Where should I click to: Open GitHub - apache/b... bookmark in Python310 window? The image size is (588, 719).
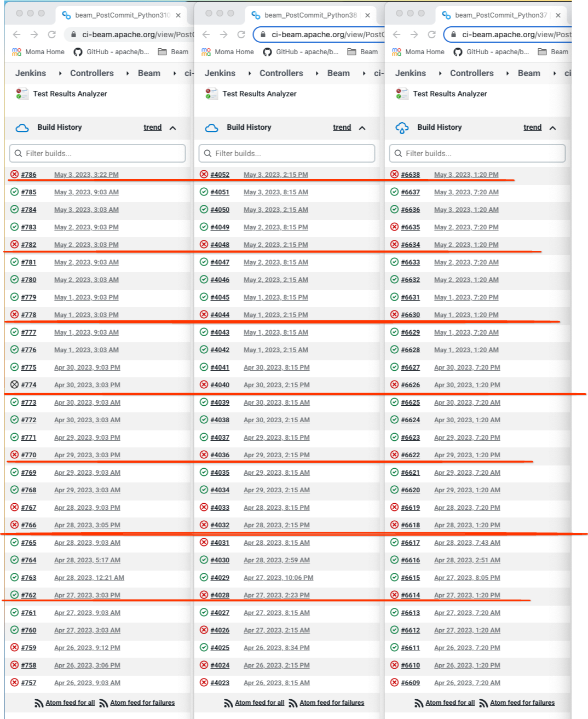(111, 52)
